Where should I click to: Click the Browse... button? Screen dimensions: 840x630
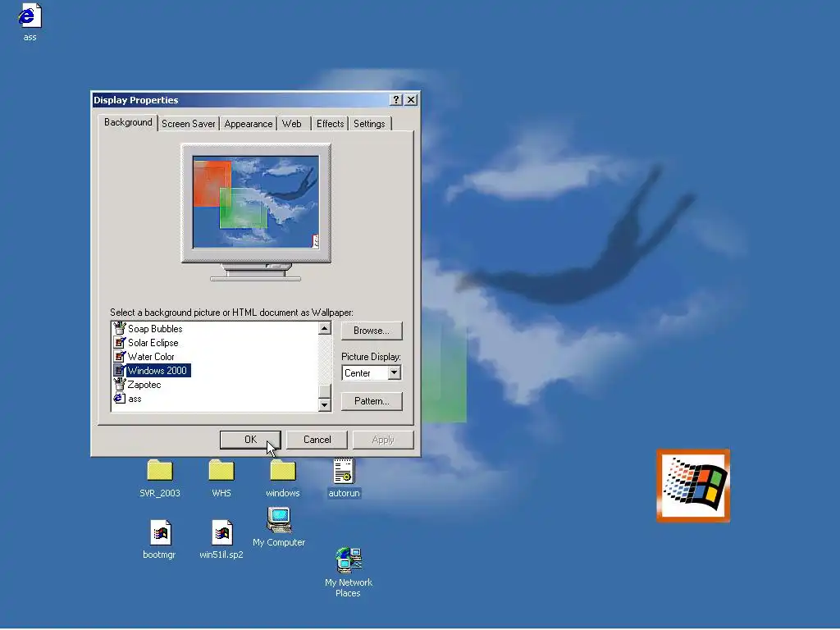click(x=372, y=331)
